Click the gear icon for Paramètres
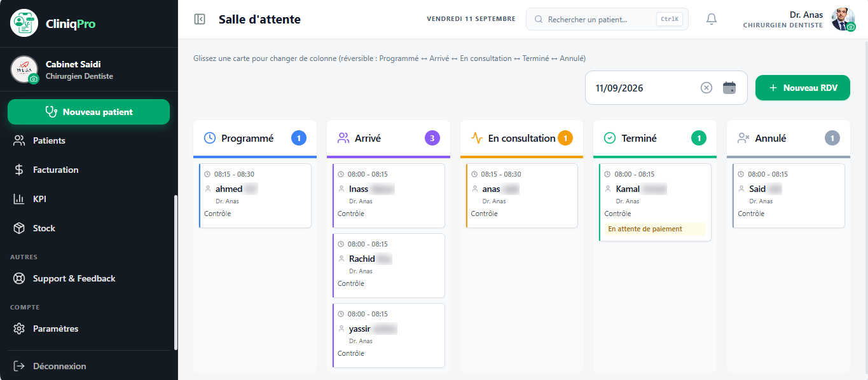868x380 pixels. point(19,329)
